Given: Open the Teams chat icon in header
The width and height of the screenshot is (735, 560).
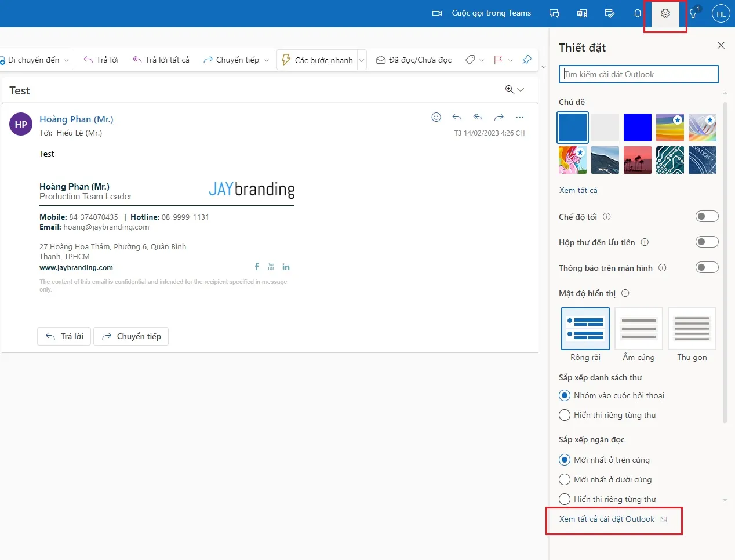Looking at the screenshot, I should point(554,13).
